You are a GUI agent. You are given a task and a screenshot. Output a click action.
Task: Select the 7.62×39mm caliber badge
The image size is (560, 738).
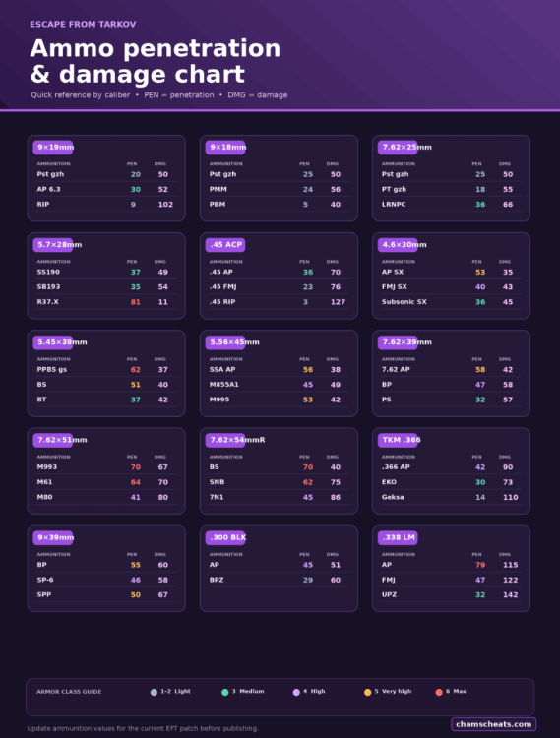tap(398, 342)
